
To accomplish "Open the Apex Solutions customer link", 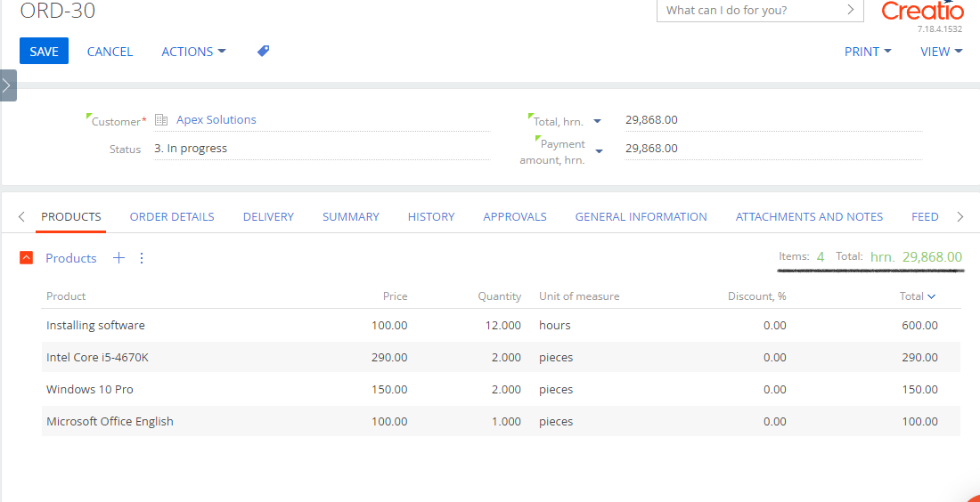I will tap(216, 119).
